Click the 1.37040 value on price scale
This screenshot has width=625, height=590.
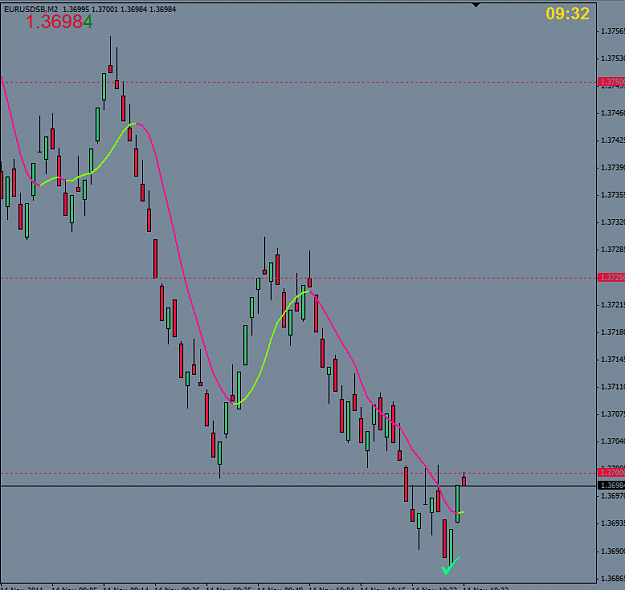tap(613, 441)
